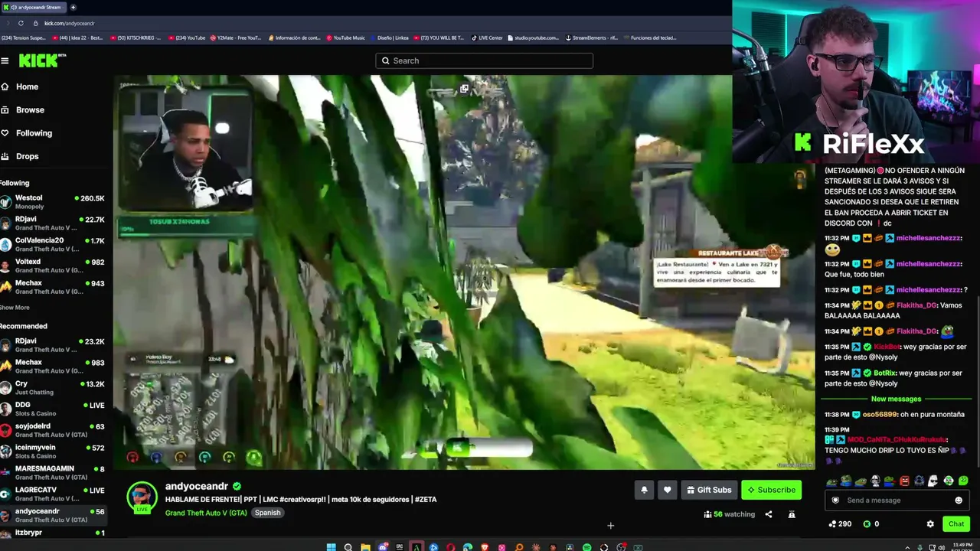Open the Kick hamburger menu

coord(5,60)
